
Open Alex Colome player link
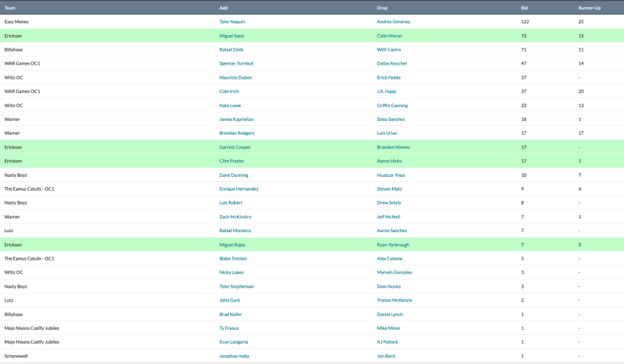click(x=389, y=258)
